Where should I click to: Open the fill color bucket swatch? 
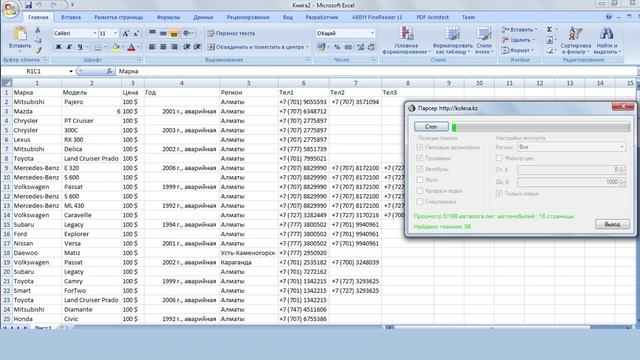[x=116, y=47]
